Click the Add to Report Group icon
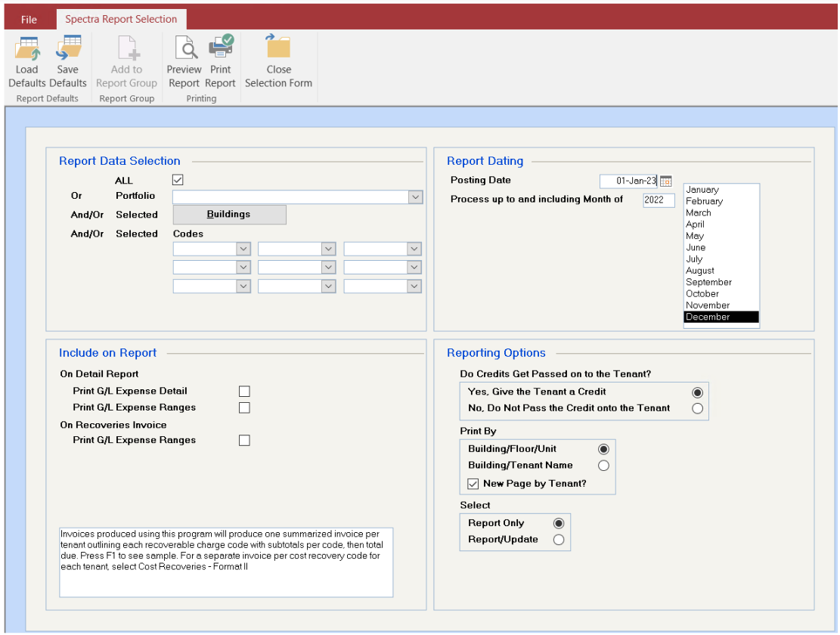Viewport: 840px width, 635px height. coord(129,48)
